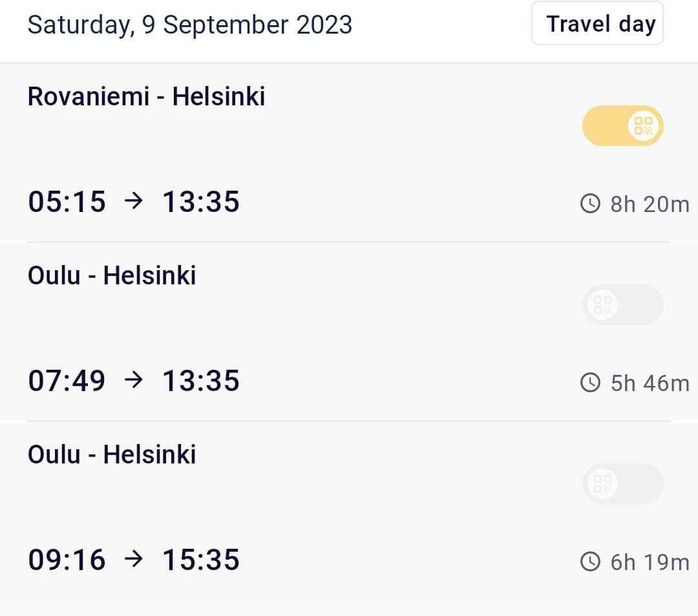Open the Oulu - Helsinki journey departing 07:49

coord(112,275)
